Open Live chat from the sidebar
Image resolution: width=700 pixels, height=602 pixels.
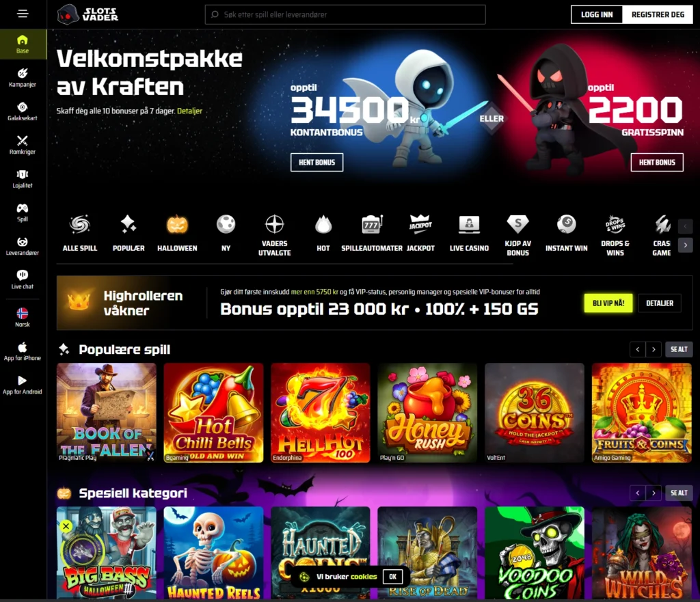[x=23, y=279]
